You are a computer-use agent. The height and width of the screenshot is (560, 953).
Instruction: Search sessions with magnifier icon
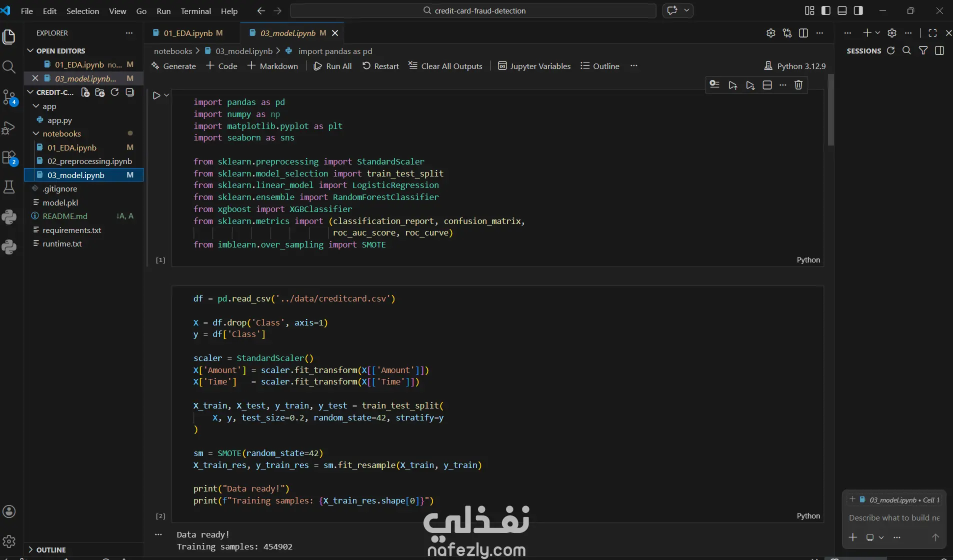pyautogui.click(x=906, y=50)
